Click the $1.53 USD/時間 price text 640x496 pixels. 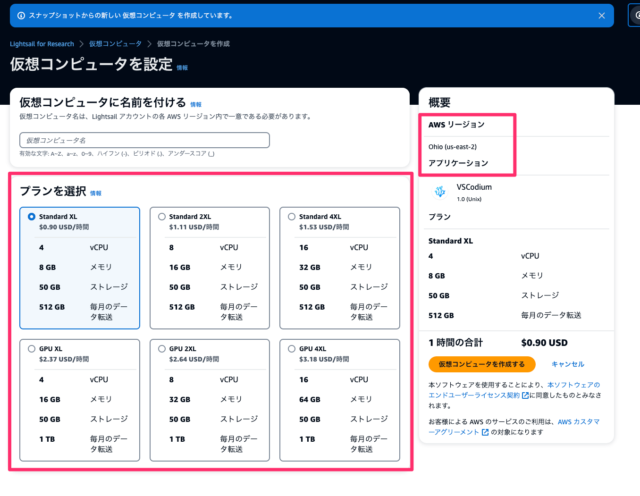(324, 227)
